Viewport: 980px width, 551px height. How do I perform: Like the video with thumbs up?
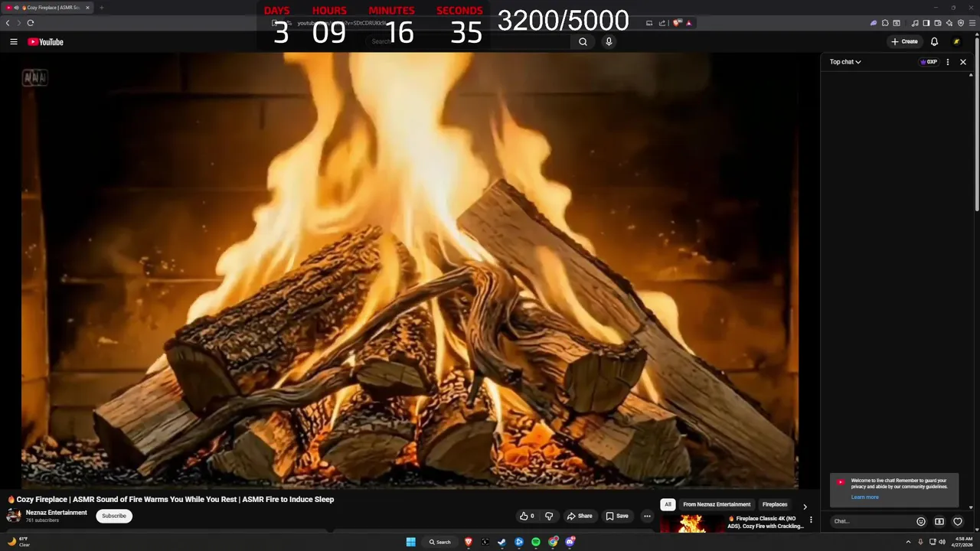coord(527,516)
